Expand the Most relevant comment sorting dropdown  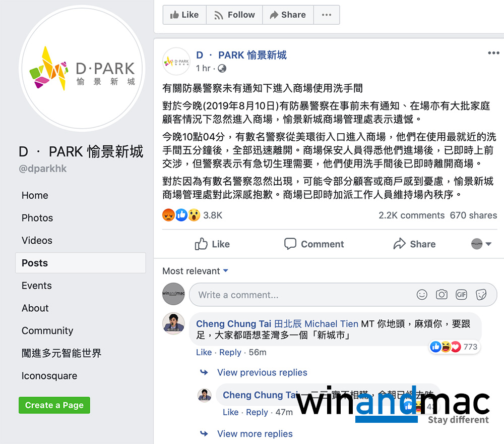point(196,271)
